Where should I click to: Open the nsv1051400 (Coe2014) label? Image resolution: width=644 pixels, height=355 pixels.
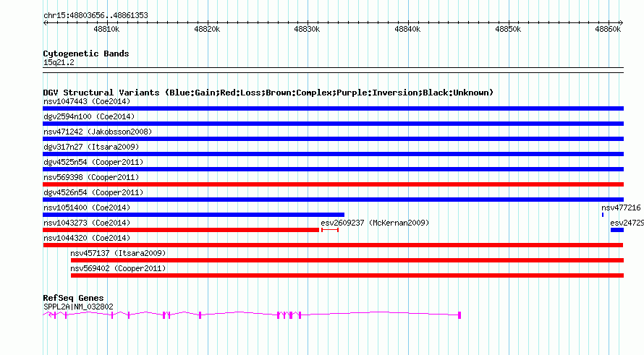(87, 208)
